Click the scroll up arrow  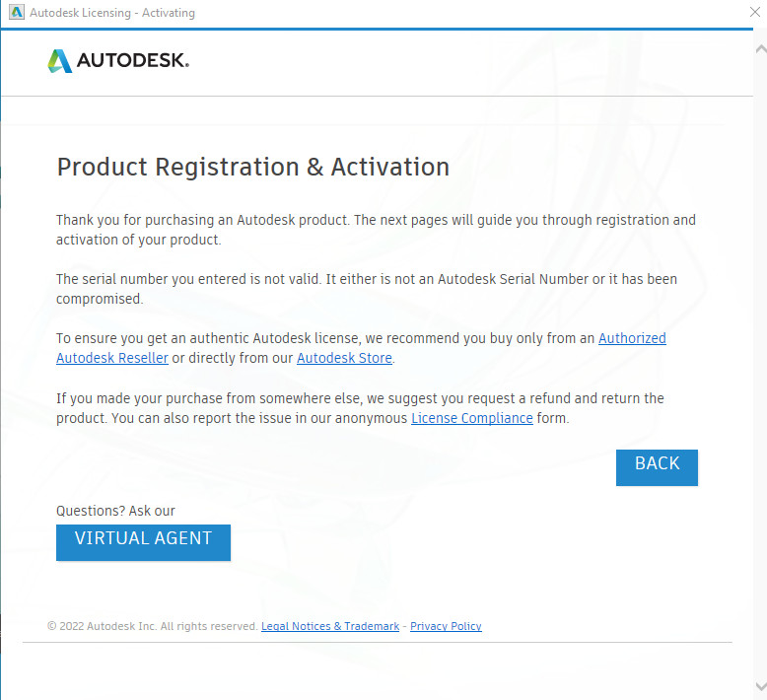click(x=761, y=49)
